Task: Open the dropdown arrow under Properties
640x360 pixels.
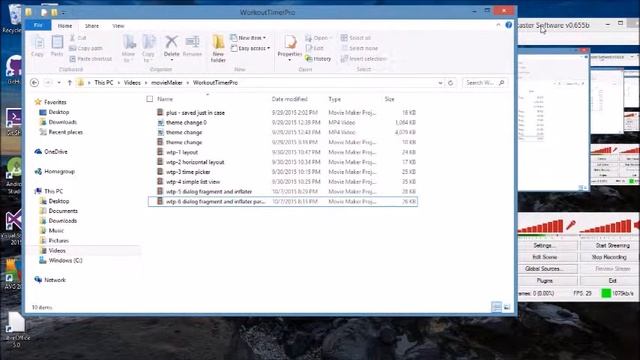Action: [x=290, y=60]
